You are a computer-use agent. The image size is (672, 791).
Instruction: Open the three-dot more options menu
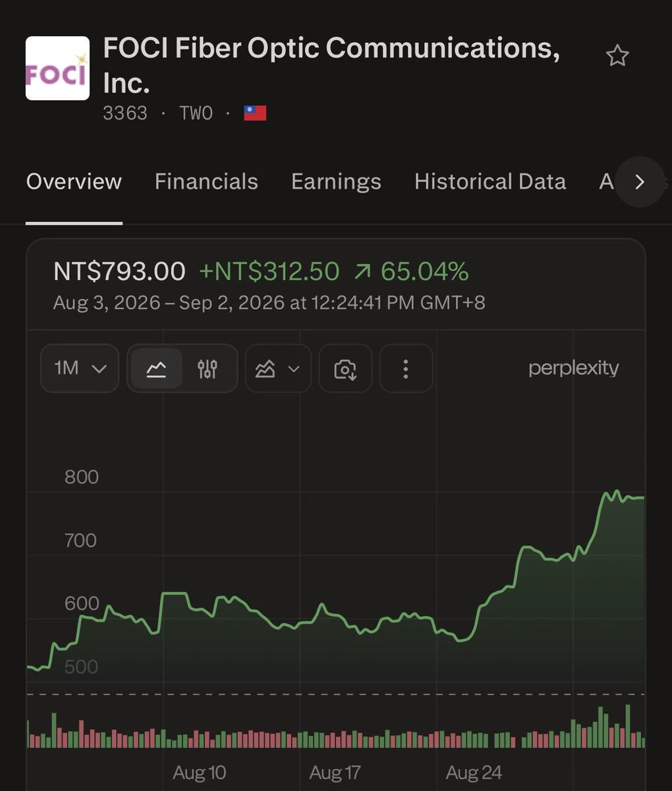(406, 368)
